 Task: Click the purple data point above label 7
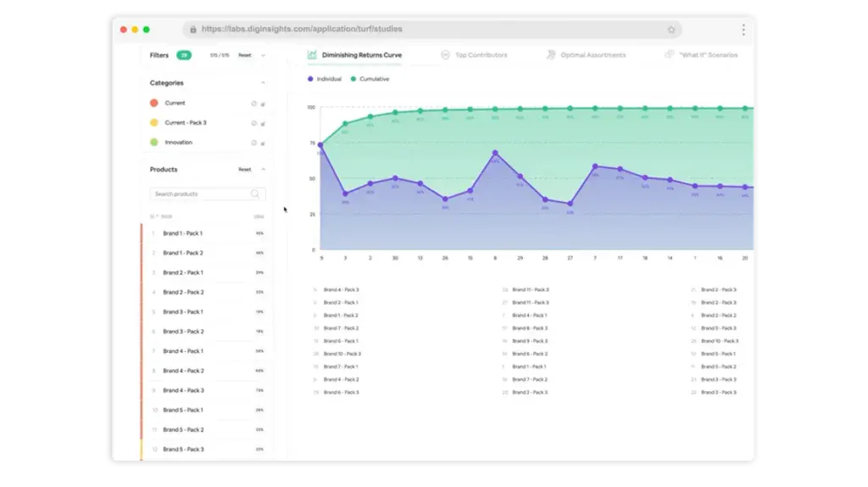595,166
